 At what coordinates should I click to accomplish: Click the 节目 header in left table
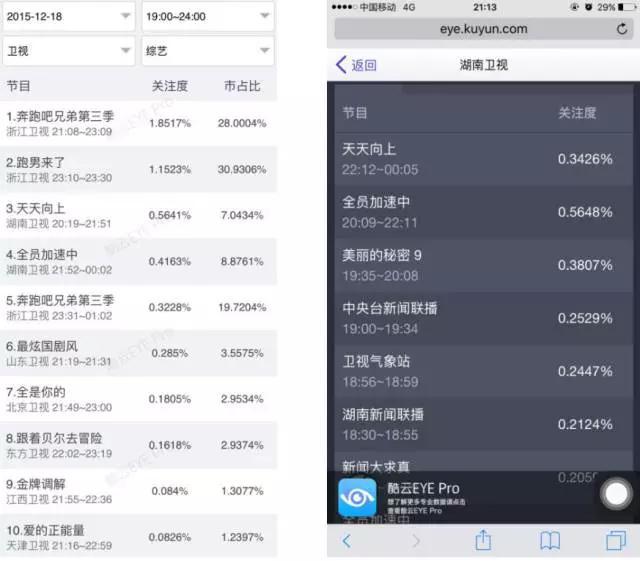pyautogui.click(x=18, y=86)
